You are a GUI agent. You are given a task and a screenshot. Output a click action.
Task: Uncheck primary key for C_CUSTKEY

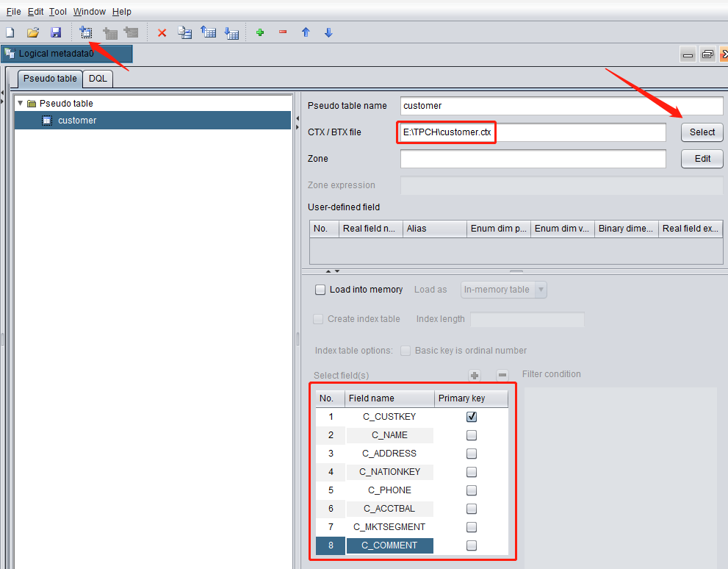tap(472, 417)
